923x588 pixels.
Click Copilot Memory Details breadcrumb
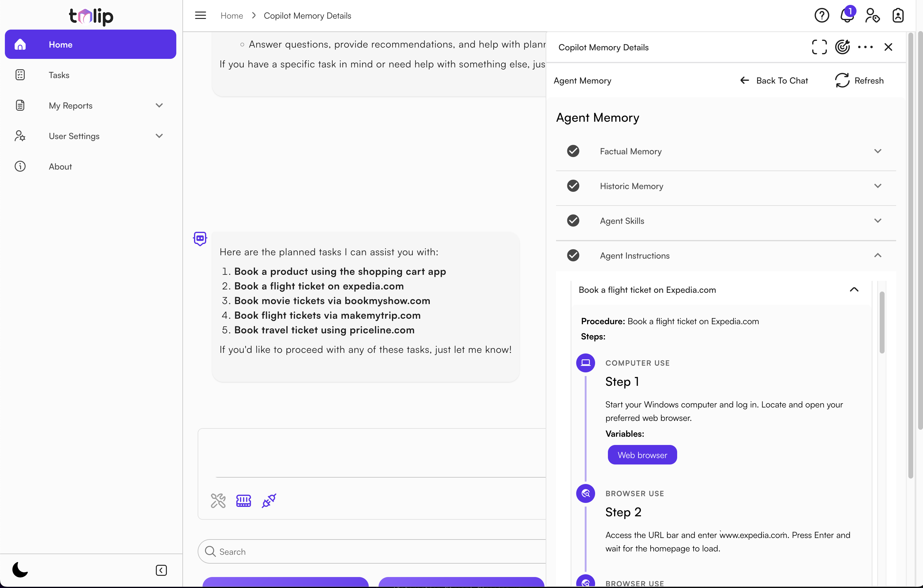click(x=307, y=16)
